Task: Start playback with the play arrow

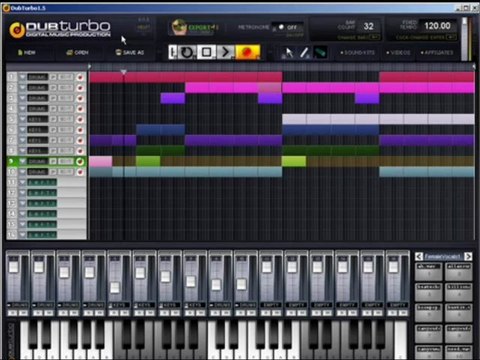Action: pyautogui.click(x=226, y=52)
